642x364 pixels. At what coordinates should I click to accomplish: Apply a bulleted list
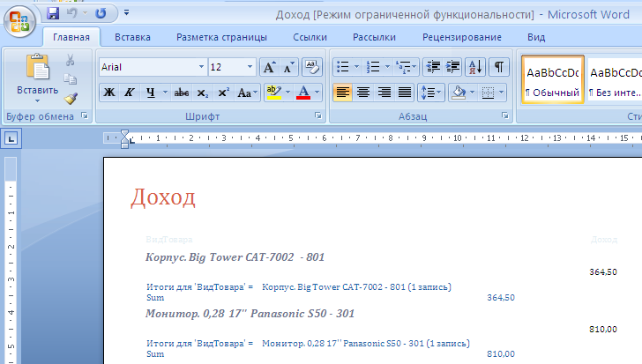[x=343, y=67]
